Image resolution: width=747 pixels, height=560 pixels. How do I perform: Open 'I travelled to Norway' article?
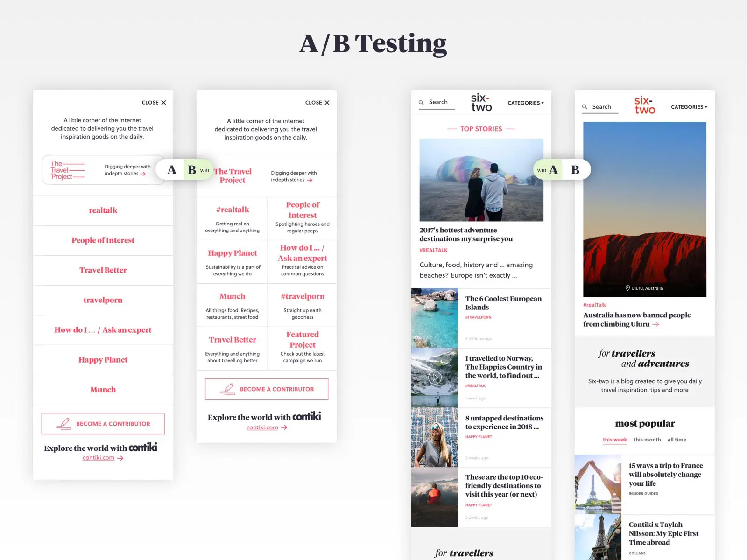[504, 367]
